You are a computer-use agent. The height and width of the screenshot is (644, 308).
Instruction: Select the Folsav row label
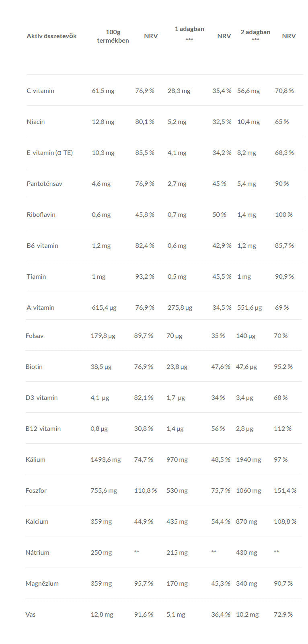pos(35,335)
